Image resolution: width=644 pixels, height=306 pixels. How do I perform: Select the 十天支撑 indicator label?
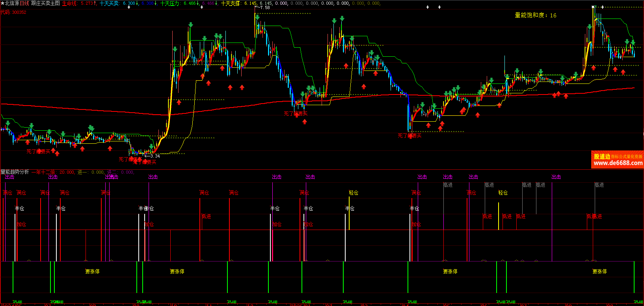point(231,3)
